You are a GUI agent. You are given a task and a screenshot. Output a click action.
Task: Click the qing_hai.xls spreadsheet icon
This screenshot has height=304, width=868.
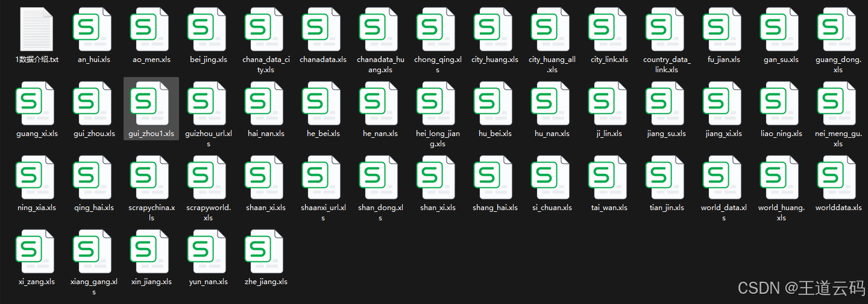(x=93, y=178)
